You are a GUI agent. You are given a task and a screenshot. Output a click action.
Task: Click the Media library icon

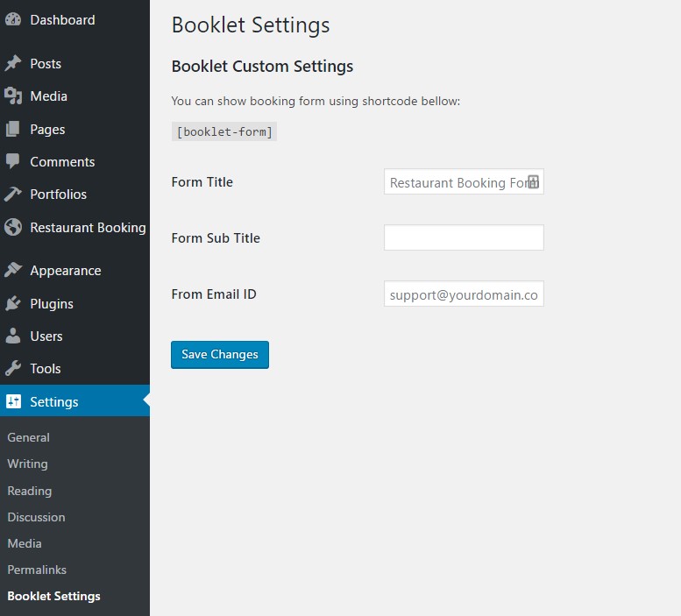pyautogui.click(x=13, y=96)
